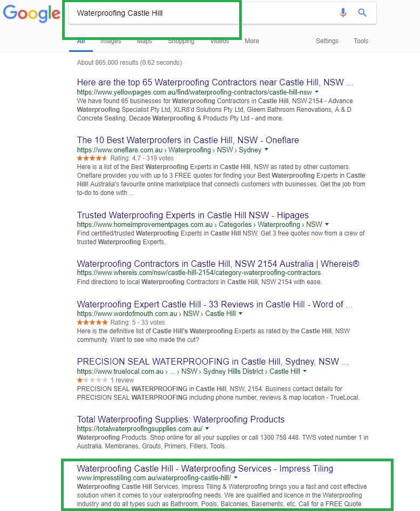Viewport: 420px width, 511px height.
Task: Click the yellowpages.com.au green URL
Action: click(194, 92)
